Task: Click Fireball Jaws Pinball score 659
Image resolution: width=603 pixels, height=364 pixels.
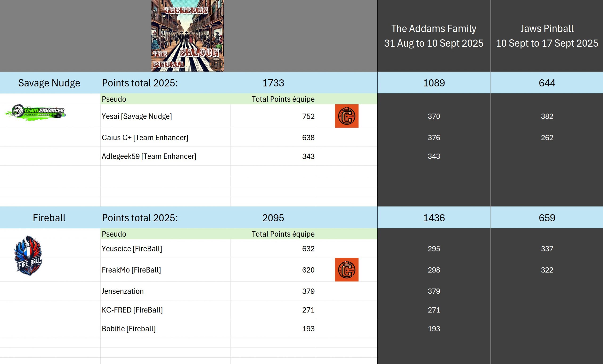Action: [547, 218]
